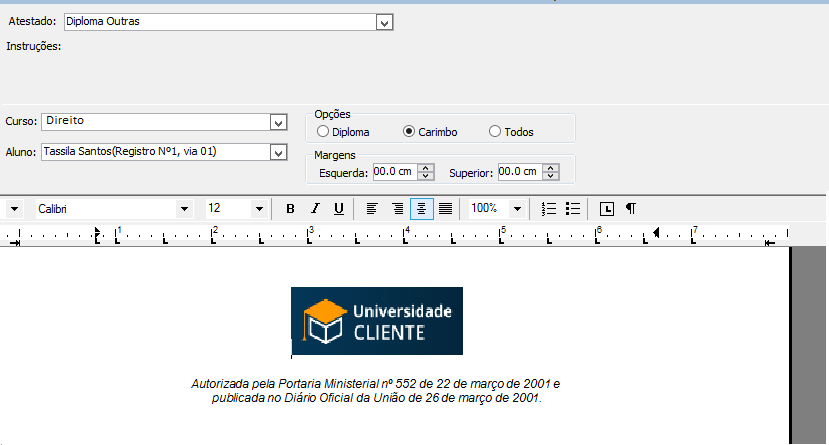Select the Carimbo radio option
Image resolution: width=829 pixels, height=445 pixels.
point(409,132)
